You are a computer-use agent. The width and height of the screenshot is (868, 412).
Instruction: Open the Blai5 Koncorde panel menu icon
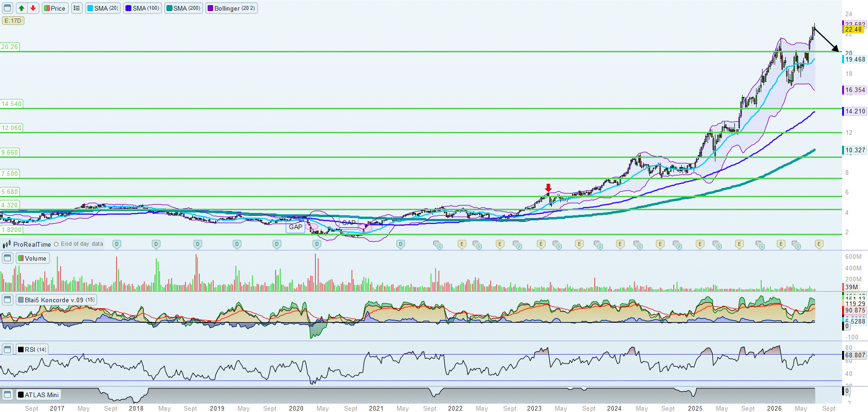(7, 300)
